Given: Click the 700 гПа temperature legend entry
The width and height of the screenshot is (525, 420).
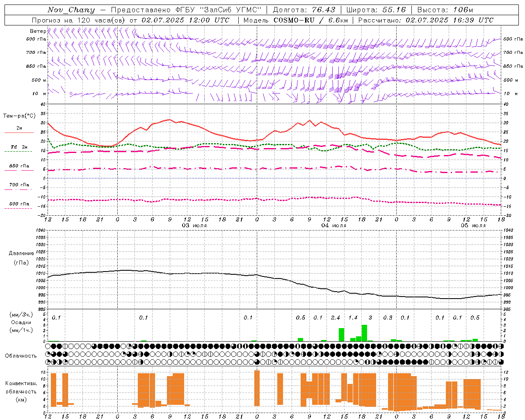Looking at the screenshot, I should (19, 185).
